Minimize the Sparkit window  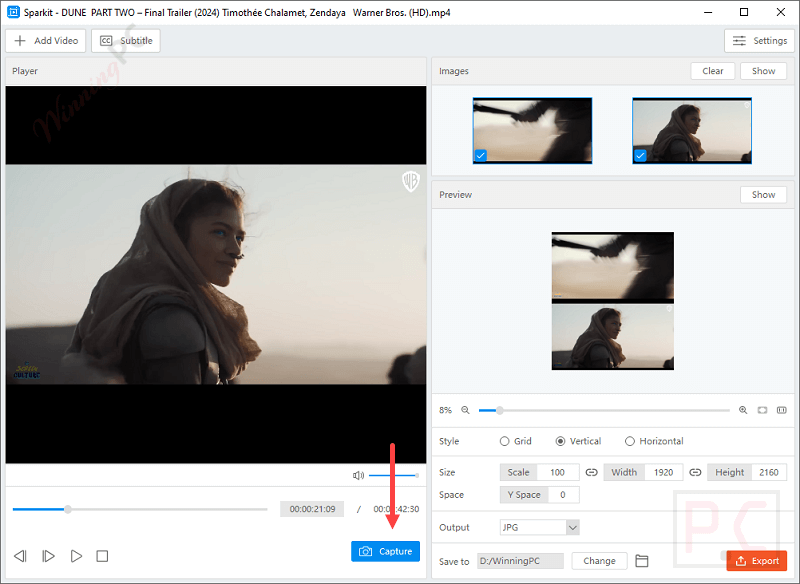coord(708,12)
